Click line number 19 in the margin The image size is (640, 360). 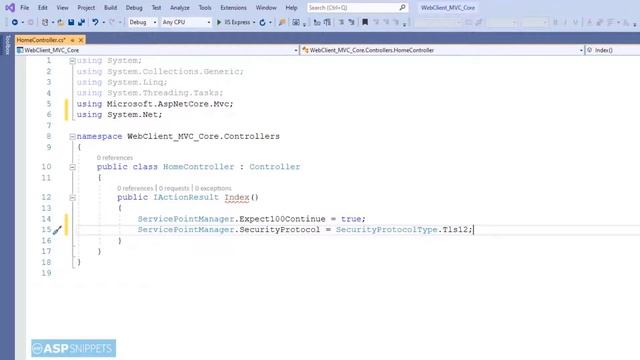[47, 273]
